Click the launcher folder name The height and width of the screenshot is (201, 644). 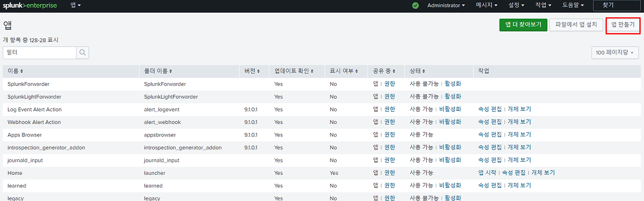click(154, 173)
